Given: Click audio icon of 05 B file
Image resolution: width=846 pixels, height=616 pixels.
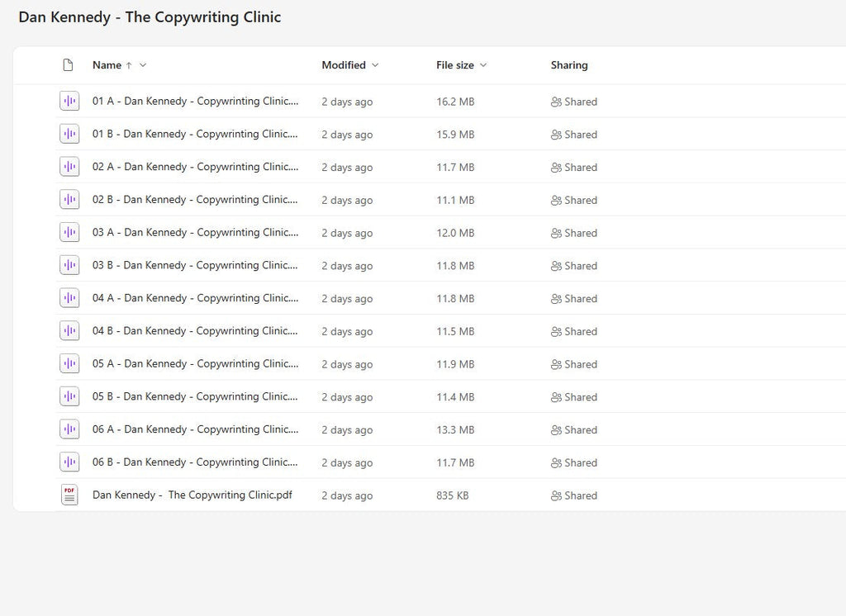Looking at the screenshot, I should (x=69, y=396).
